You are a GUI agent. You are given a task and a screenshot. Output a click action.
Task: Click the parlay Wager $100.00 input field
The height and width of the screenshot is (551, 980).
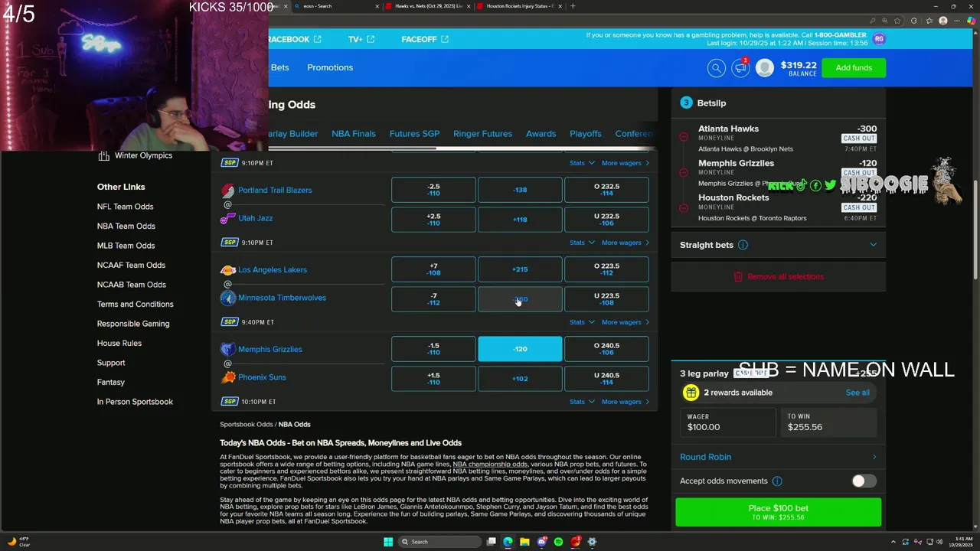pos(727,422)
